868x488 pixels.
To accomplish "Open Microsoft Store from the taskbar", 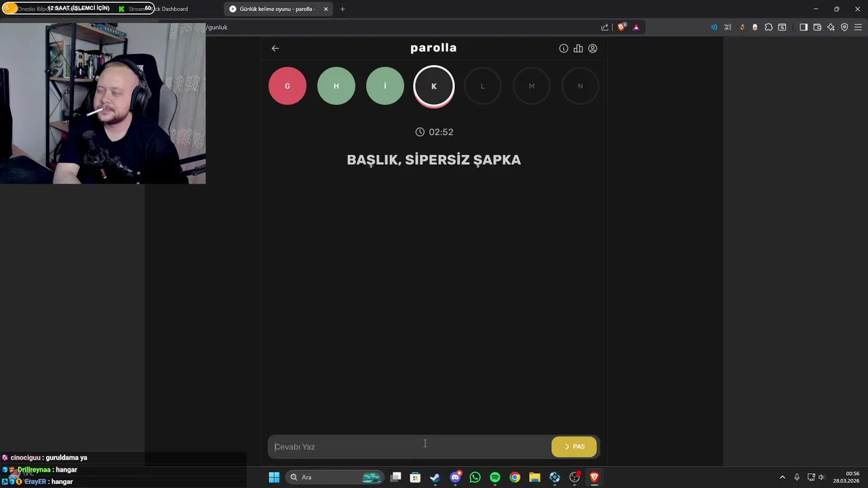I will pos(415,477).
